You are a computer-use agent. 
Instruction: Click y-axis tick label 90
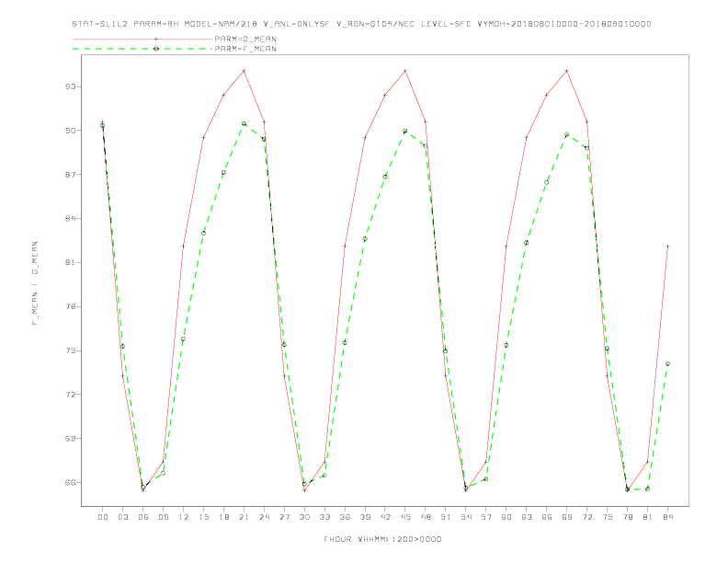[x=71, y=131]
